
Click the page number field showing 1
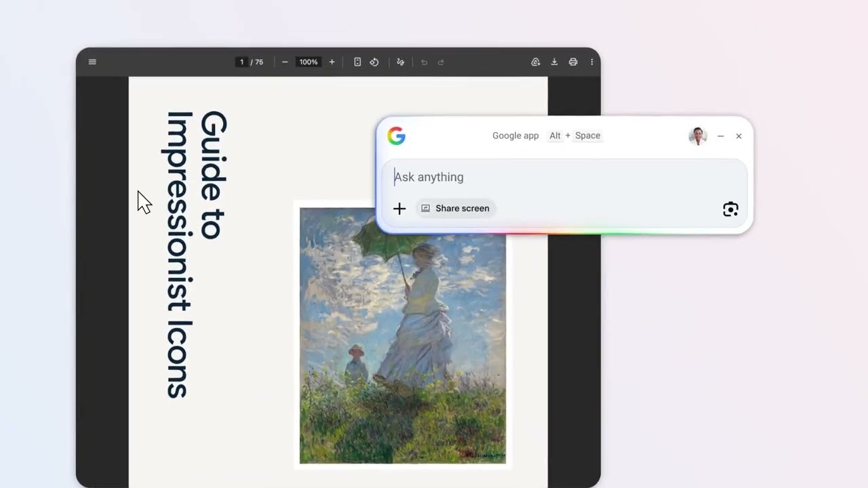[241, 62]
